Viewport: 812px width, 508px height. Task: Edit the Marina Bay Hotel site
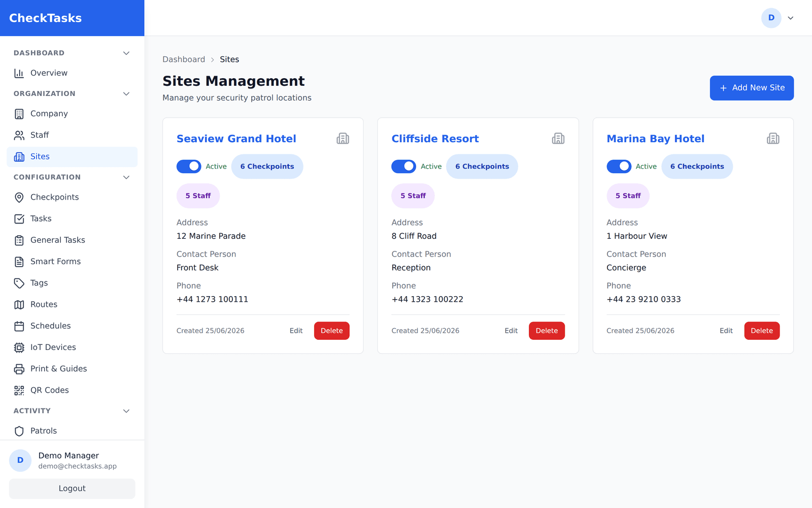[726, 331]
